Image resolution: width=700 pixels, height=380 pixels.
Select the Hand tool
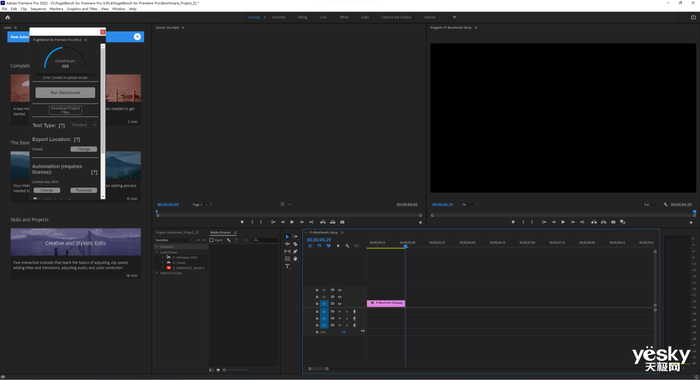point(295,259)
